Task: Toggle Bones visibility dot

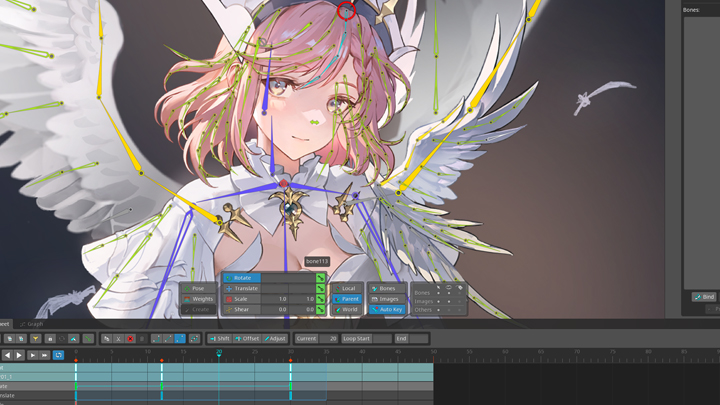Action: tap(449, 293)
